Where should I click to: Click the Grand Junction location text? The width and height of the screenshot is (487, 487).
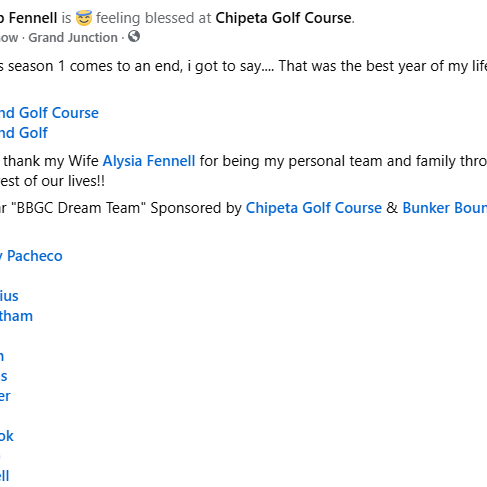pos(73,38)
